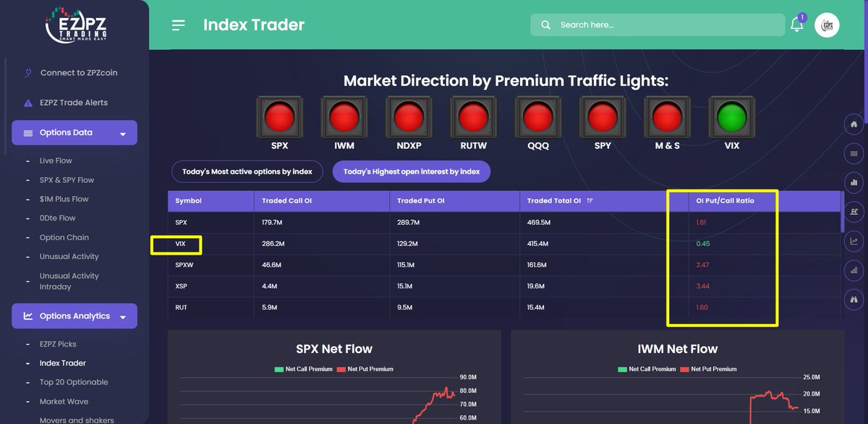Click the Search here input field
This screenshot has height=424, width=868.
click(x=651, y=24)
